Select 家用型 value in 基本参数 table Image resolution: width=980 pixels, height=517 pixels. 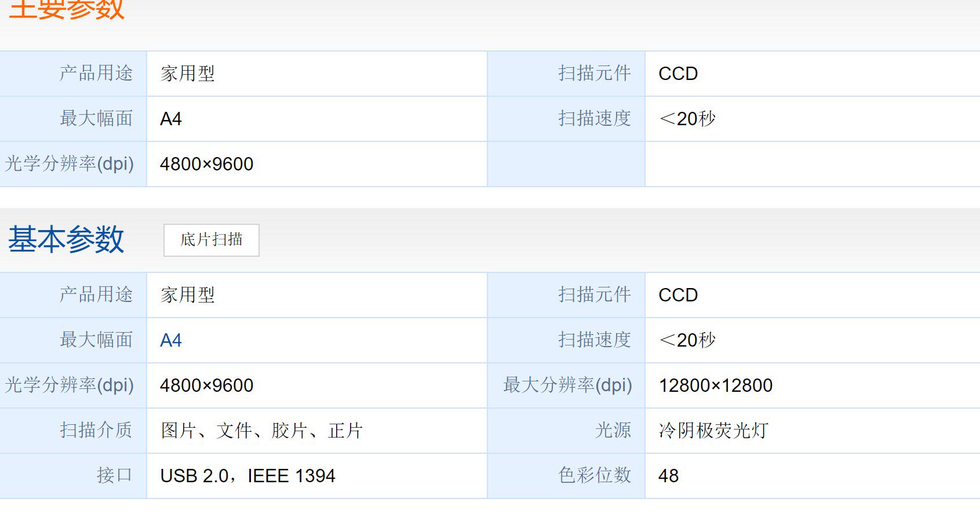tap(188, 295)
